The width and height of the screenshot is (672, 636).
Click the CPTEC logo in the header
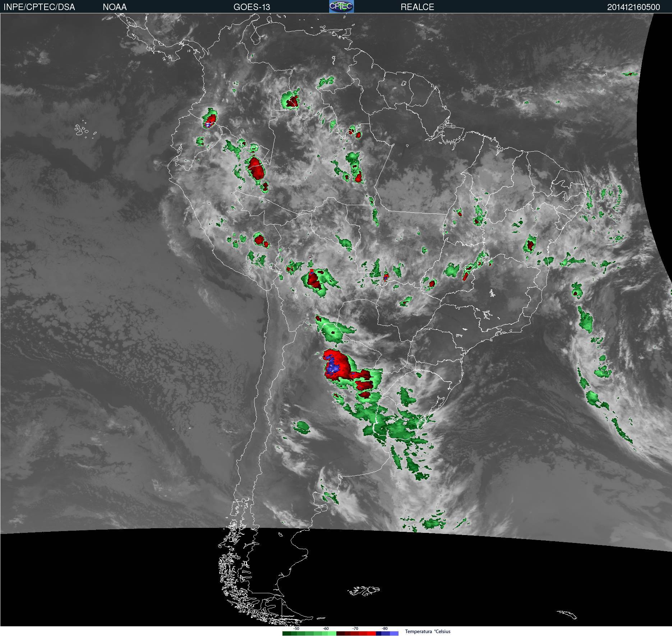[341, 6]
